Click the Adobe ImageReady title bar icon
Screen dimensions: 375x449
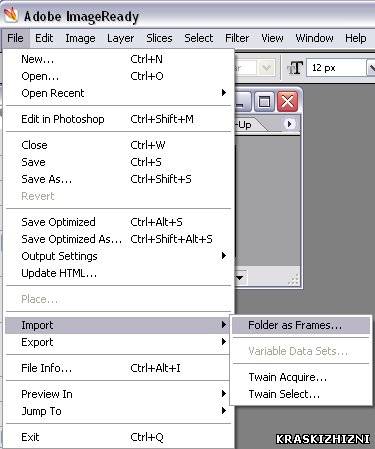pyautogui.click(x=10, y=15)
